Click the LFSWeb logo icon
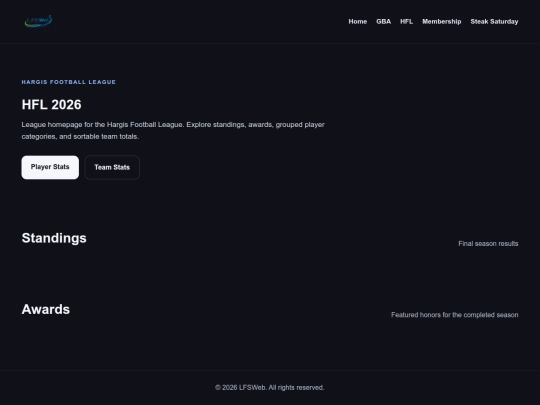Screen dimensions: 540x405 38,21
